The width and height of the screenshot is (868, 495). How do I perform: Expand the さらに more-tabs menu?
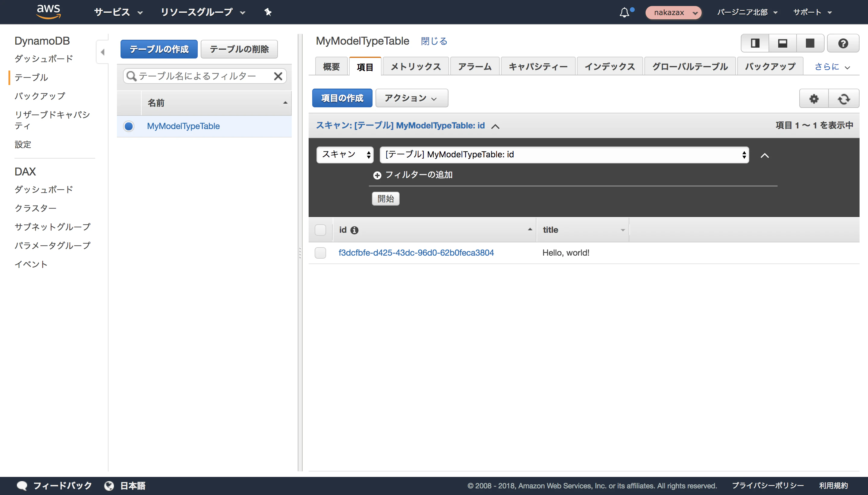(x=832, y=67)
